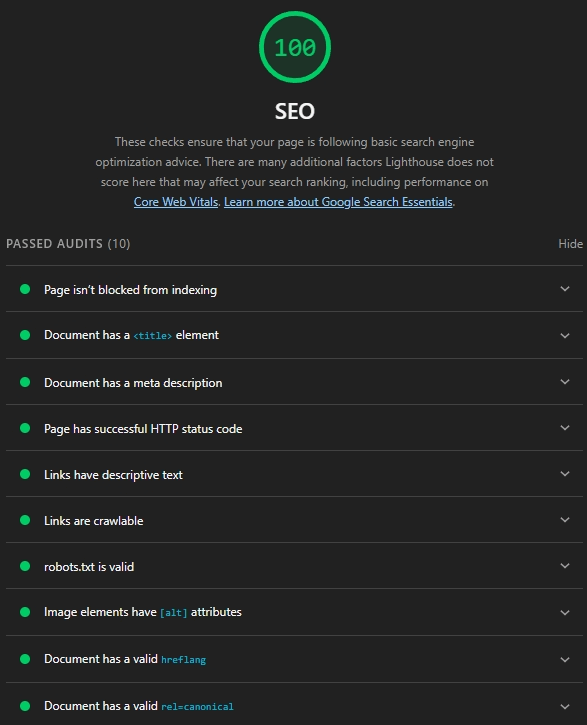
Task: Click green pass dot for alt attributes audit
Action: [25, 612]
